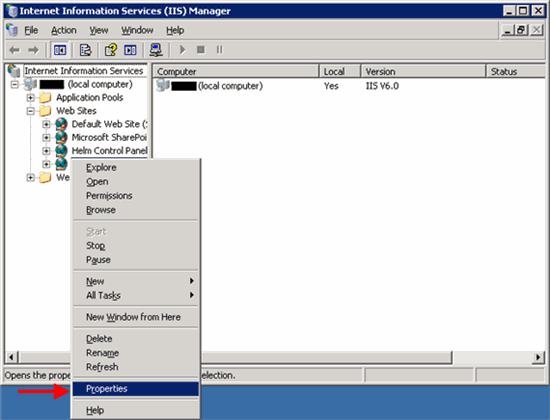Viewport: 550px width, 420px height.
Task: Click the Microsoft SharePoint globe icon
Action: pyautogui.click(x=61, y=137)
